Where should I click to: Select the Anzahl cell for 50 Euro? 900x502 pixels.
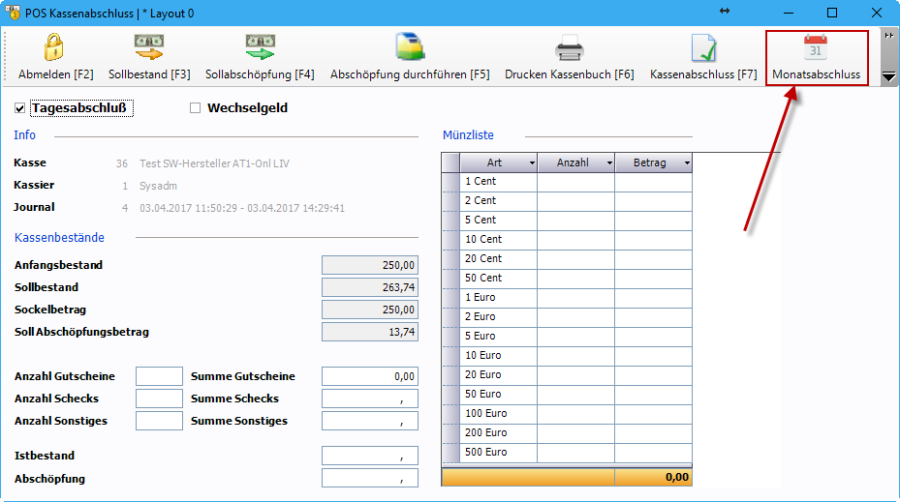pyautogui.click(x=576, y=394)
